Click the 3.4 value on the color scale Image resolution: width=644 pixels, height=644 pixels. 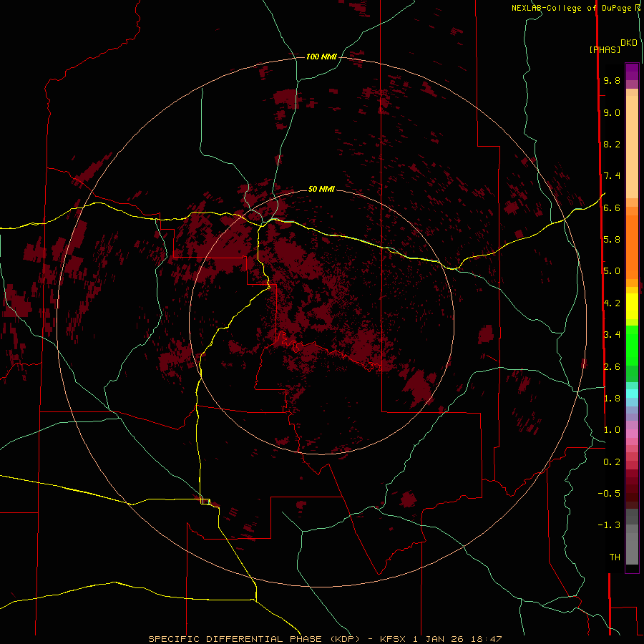pyautogui.click(x=612, y=335)
